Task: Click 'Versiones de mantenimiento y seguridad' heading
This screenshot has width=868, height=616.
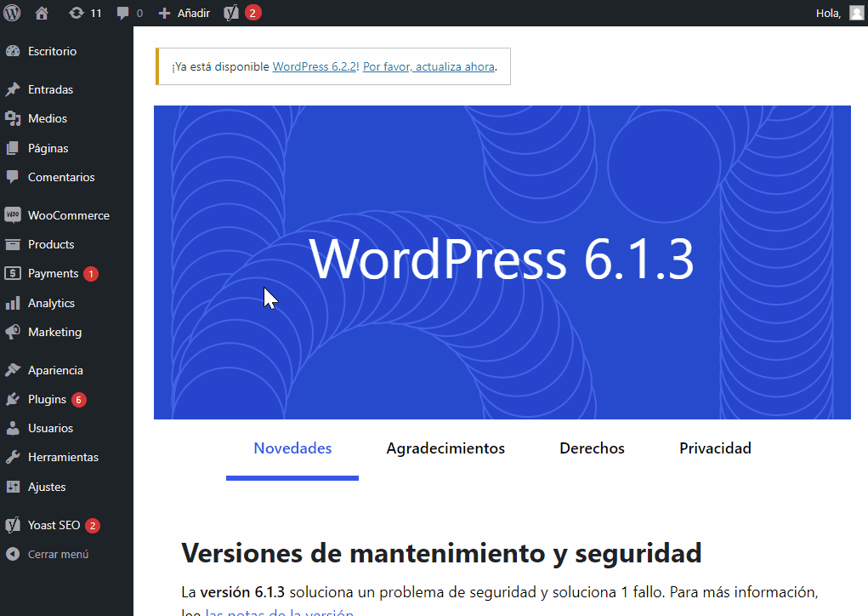Action: click(441, 553)
